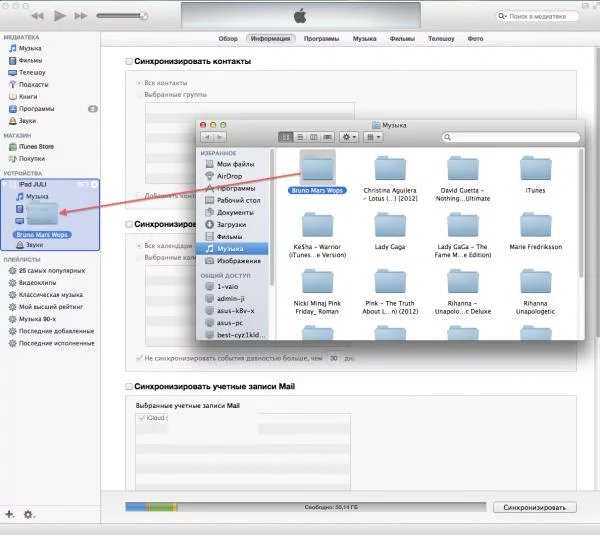
Task: Open the gear settings menu at bottom left
Action: (29, 515)
